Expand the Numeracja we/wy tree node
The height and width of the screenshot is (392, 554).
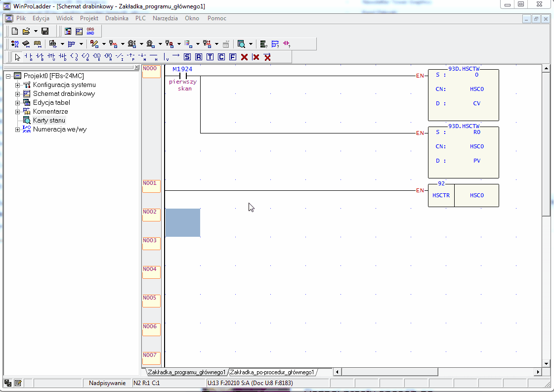(x=17, y=130)
